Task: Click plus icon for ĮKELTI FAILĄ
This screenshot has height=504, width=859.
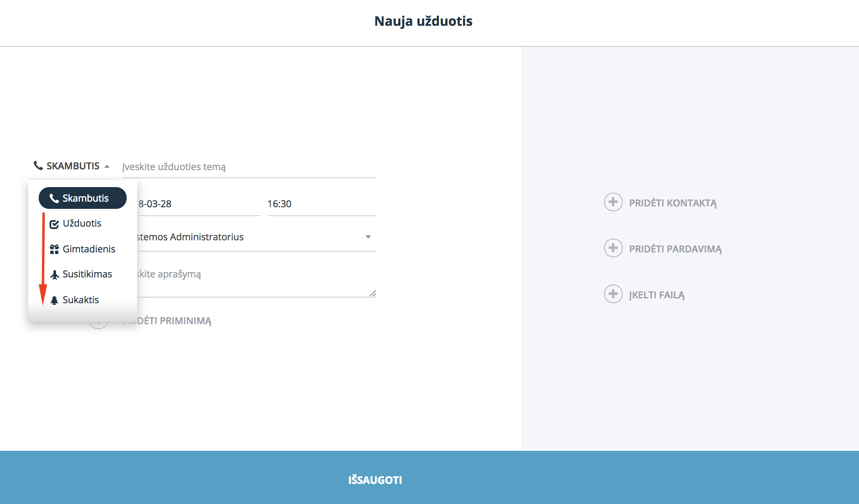Action: 613,294
